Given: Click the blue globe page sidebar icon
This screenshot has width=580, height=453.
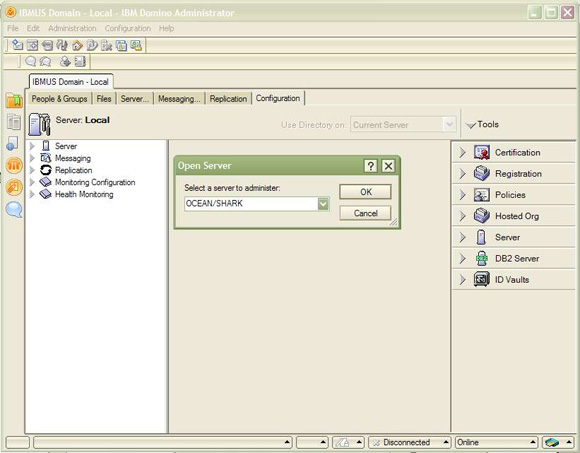Looking at the screenshot, I should pos(13,143).
